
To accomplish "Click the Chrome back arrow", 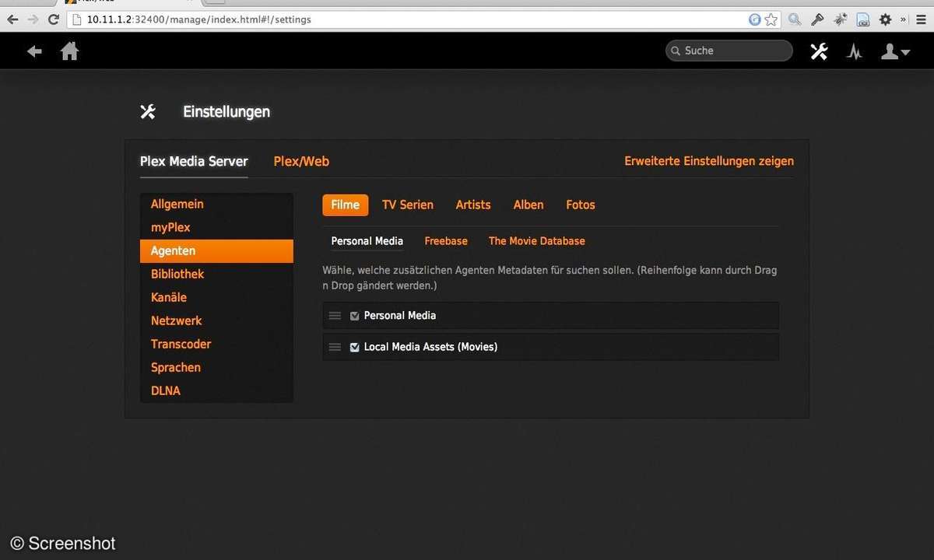I will [12, 19].
